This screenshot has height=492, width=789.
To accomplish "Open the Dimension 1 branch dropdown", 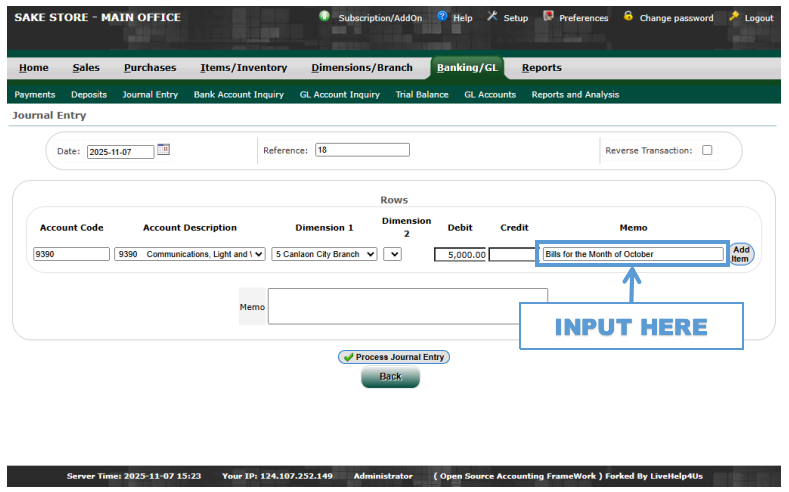I will tap(324, 254).
